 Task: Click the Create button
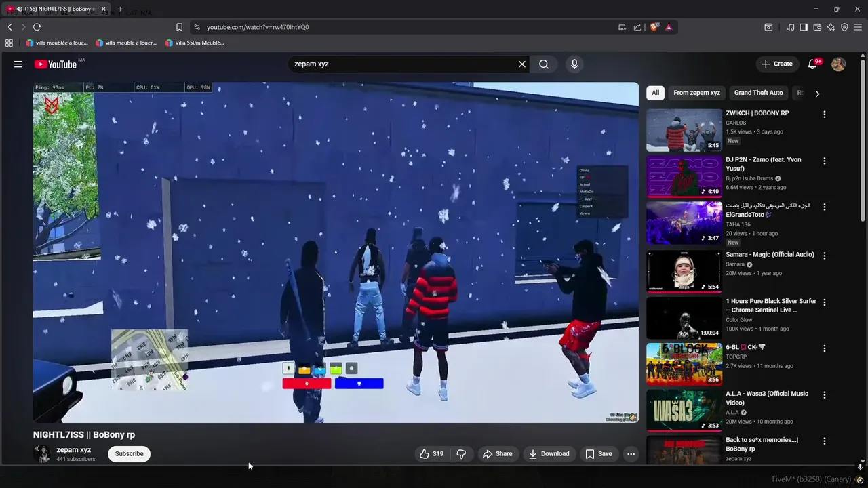click(x=777, y=64)
